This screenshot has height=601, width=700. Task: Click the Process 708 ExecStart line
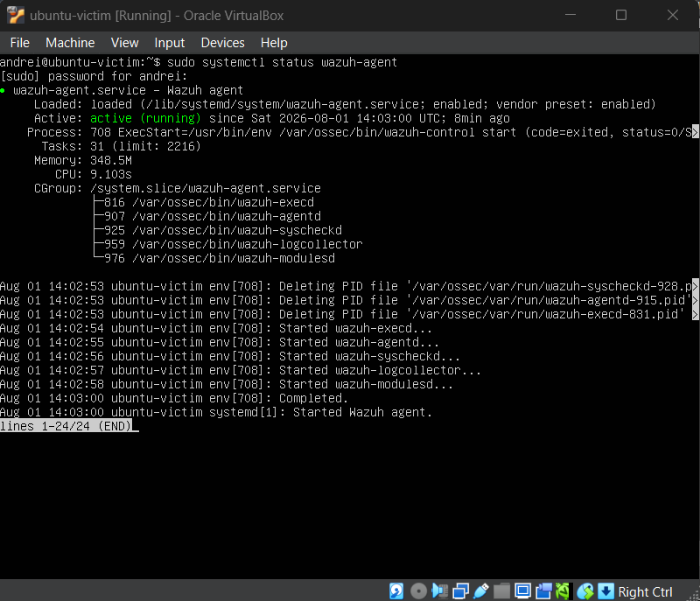coord(362,132)
